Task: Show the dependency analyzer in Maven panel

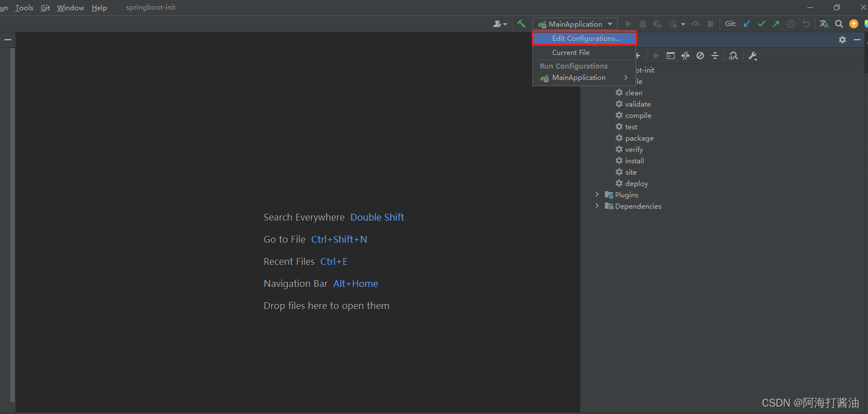Action: click(732, 55)
